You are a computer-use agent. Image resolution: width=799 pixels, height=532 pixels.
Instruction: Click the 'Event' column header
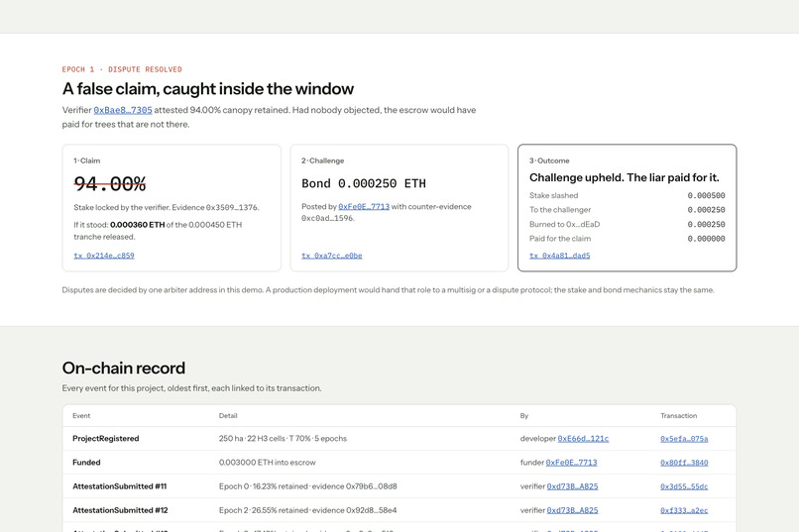tap(81, 415)
